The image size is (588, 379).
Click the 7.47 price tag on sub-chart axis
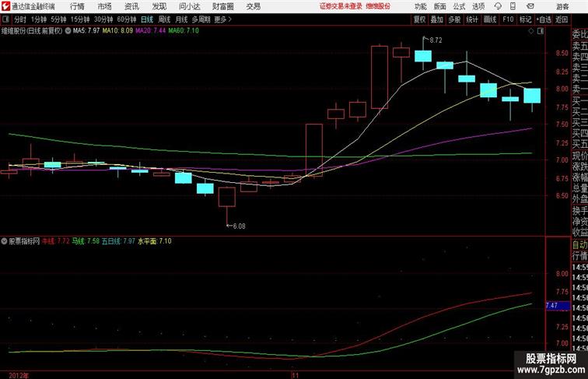click(x=558, y=305)
